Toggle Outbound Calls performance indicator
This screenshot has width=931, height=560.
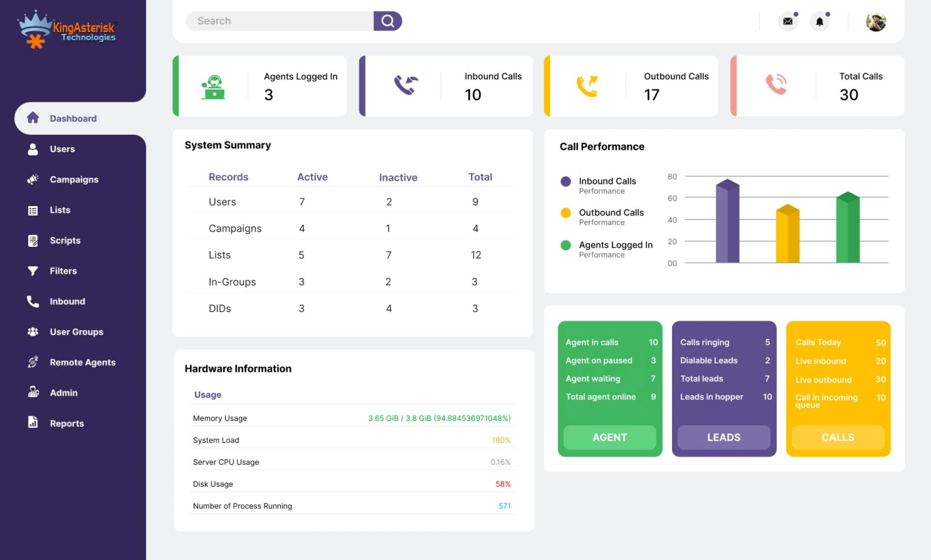tap(565, 213)
